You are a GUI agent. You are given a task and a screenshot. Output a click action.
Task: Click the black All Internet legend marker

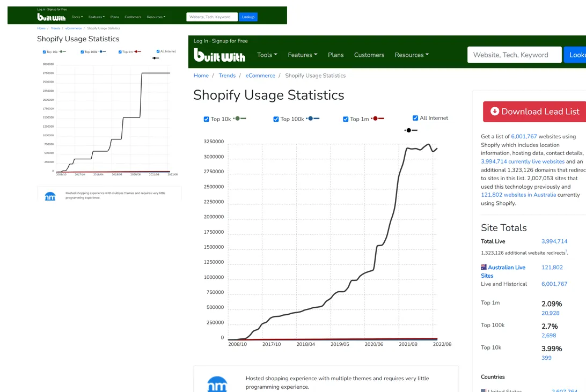[x=411, y=130]
